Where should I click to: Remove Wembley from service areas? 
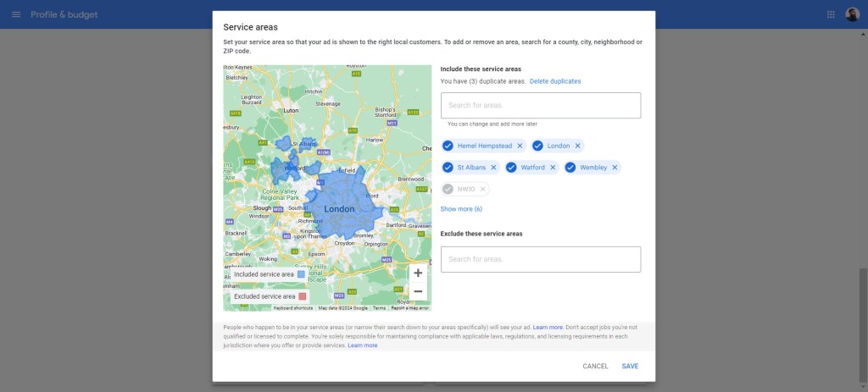[x=615, y=168]
